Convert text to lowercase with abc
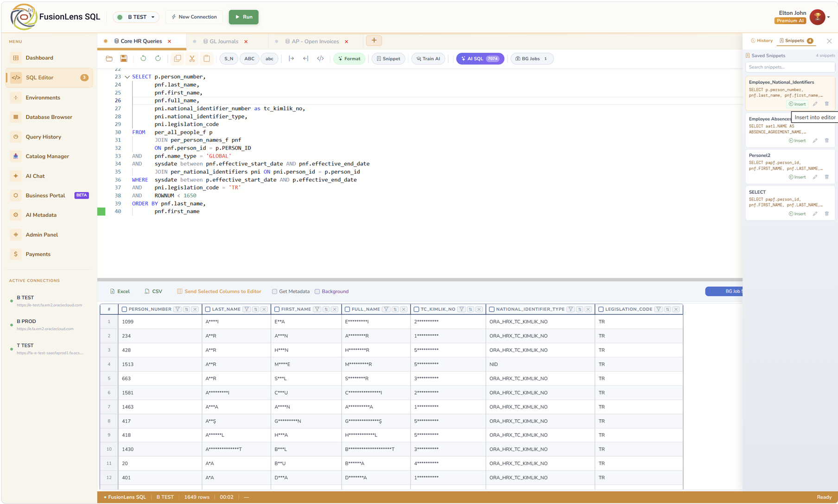The image size is (838, 504). click(269, 59)
